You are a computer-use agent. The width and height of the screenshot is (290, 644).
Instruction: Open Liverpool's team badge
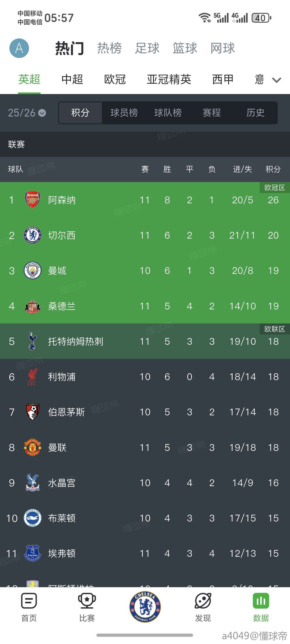(x=32, y=377)
